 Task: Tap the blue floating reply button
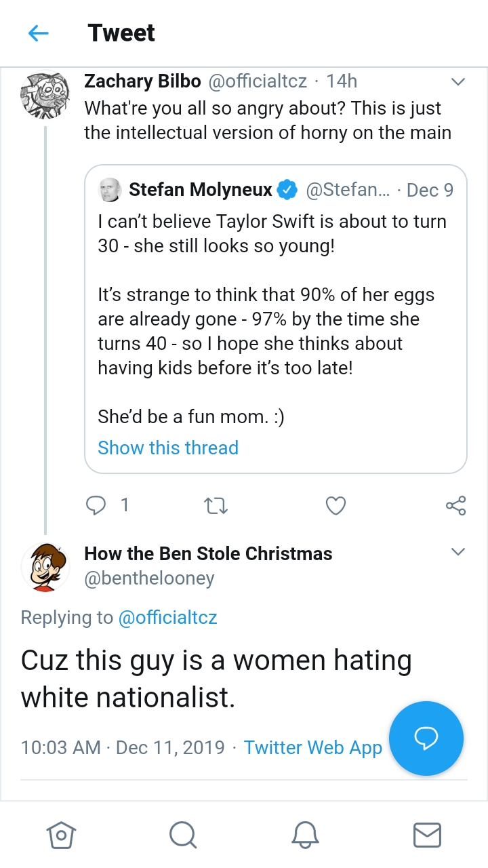click(x=426, y=738)
